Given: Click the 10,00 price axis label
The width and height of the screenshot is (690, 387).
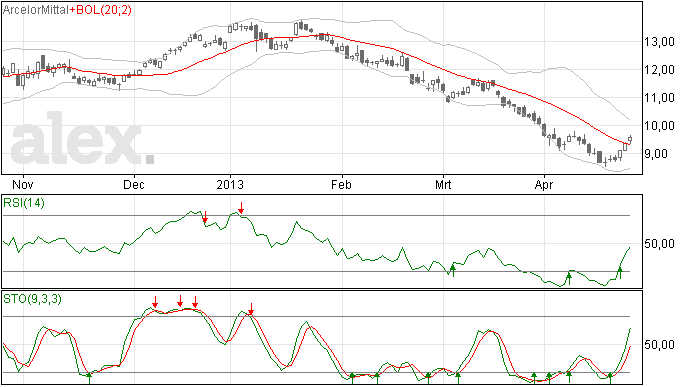Looking at the screenshot, I should [659, 126].
